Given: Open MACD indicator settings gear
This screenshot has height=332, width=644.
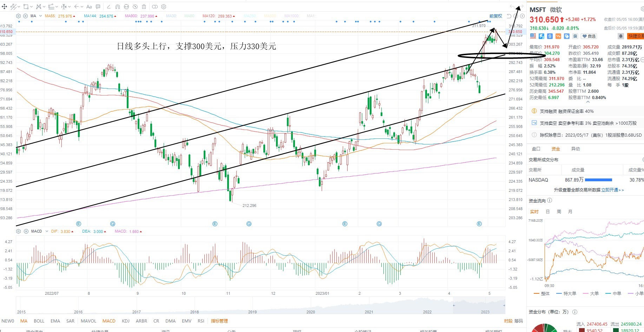Looking at the screenshot, I should pyautogui.click(x=19, y=231).
